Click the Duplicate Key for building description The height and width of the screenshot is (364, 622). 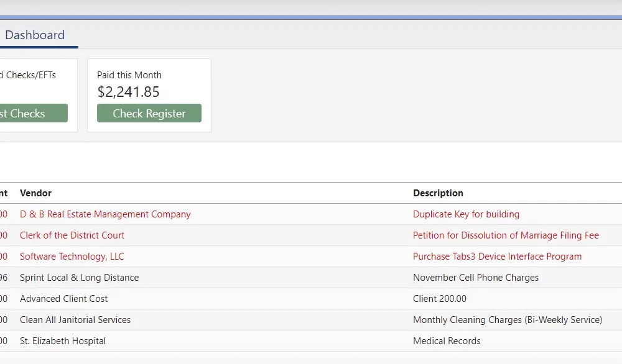[466, 214]
